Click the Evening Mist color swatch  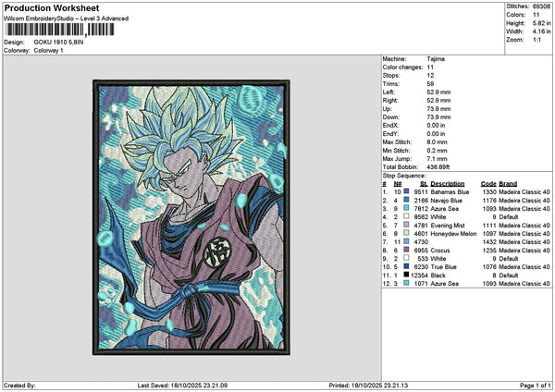coord(406,225)
